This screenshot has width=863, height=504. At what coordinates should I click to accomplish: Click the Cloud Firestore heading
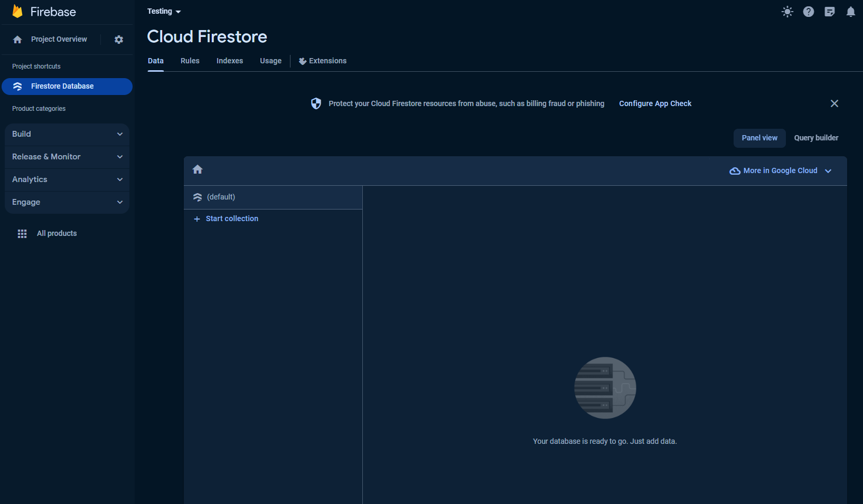(207, 36)
